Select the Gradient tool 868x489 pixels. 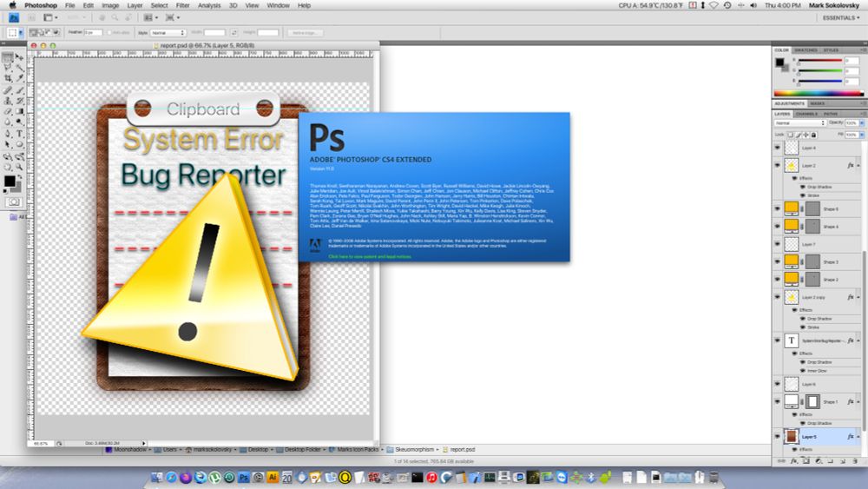[x=19, y=111]
